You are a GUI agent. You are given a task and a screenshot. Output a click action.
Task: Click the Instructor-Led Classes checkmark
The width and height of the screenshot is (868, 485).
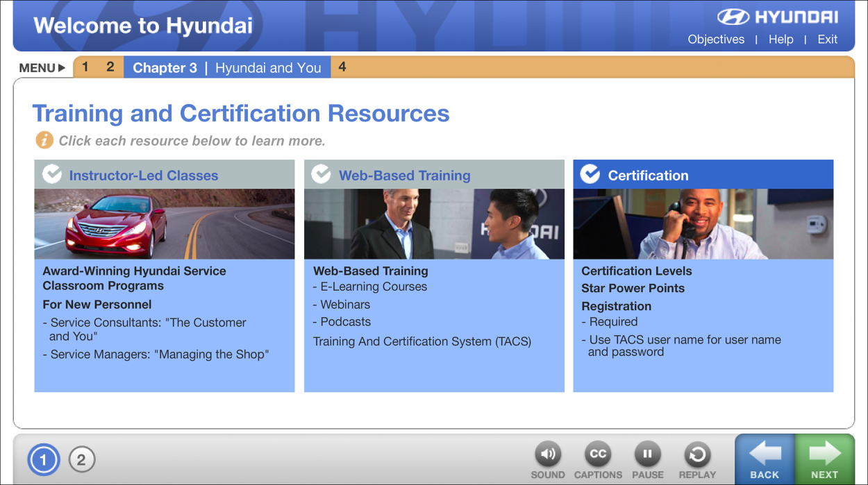[x=52, y=174]
